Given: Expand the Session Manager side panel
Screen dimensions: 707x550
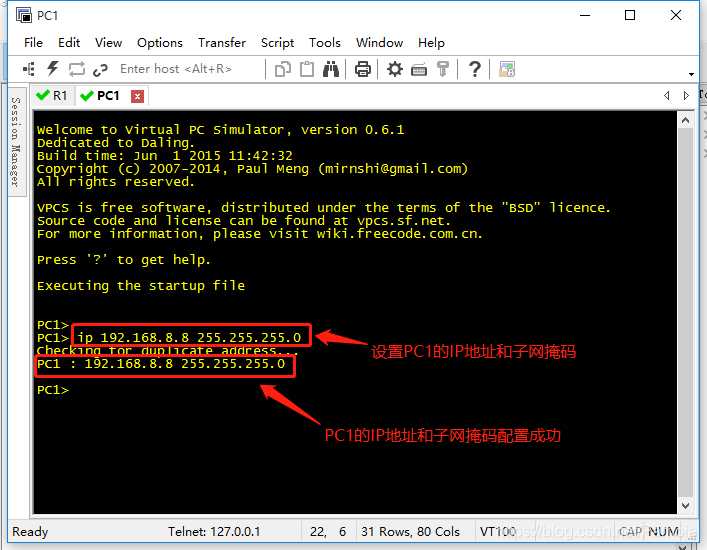Looking at the screenshot, I should [x=16, y=142].
